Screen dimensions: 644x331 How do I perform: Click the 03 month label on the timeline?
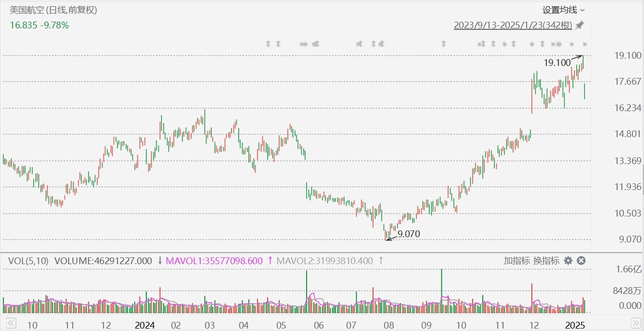[x=210, y=325]
